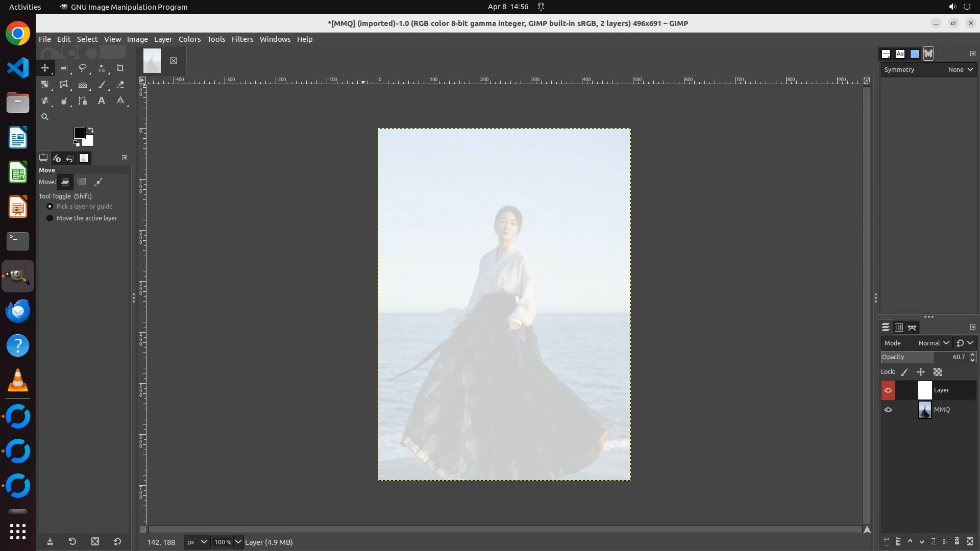Select the Zoom magnifier tool
This screenshot has height=551, width=980.
point(45,117)
